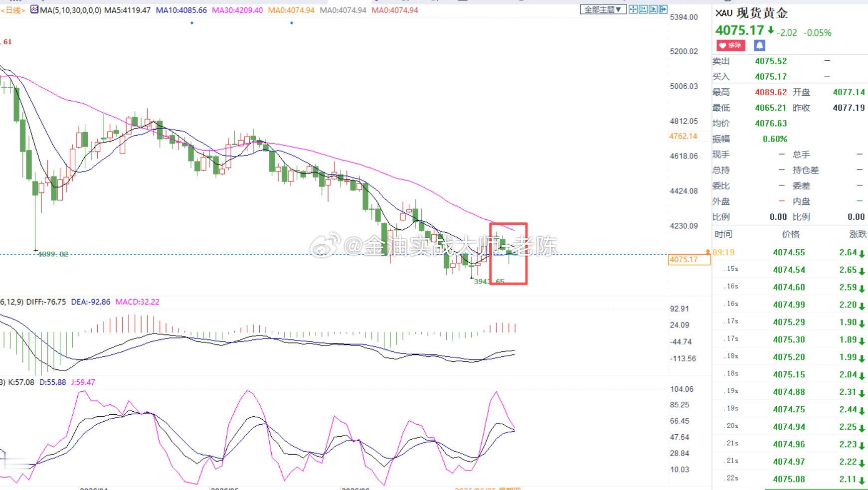This screenshot has height=490, width=868.
Task: Click the 涨跌 column header
Action: [858, 234]
